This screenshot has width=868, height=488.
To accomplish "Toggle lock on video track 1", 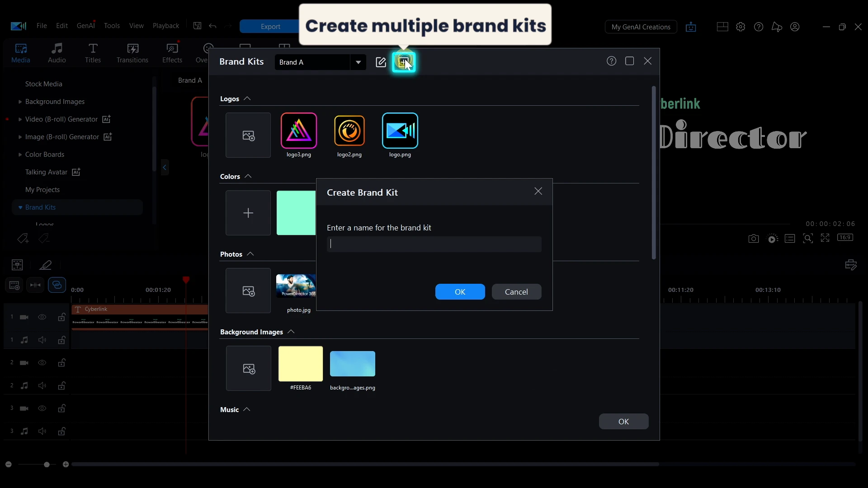I will 61,317.
